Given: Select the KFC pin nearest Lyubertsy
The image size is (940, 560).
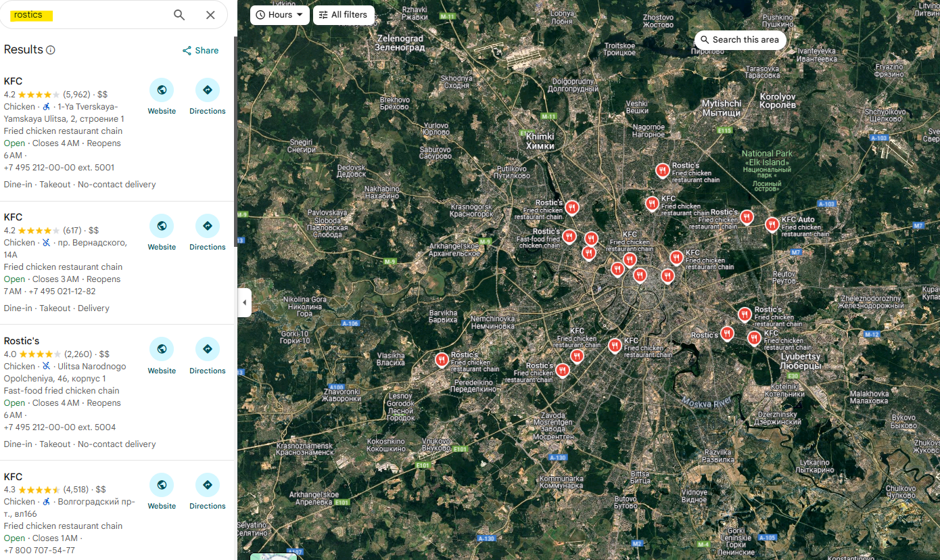Looking at the screenshot, I should tap(754, 337).
